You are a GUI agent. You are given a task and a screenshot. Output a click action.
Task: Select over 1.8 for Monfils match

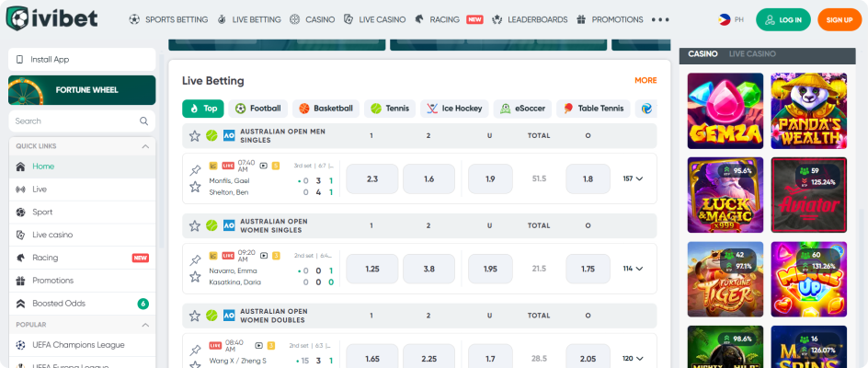coord(588,179)
